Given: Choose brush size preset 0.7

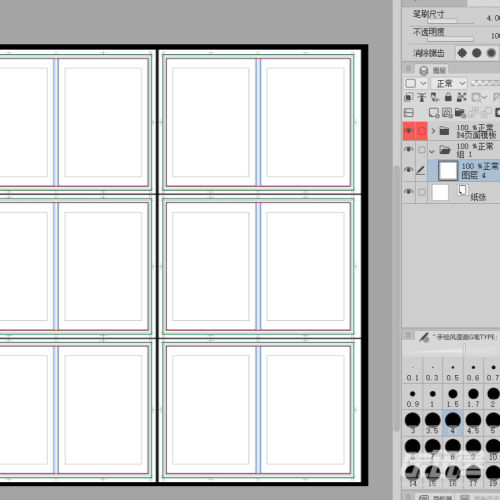Looking at the screenshot, I should [x=493, y=371].
